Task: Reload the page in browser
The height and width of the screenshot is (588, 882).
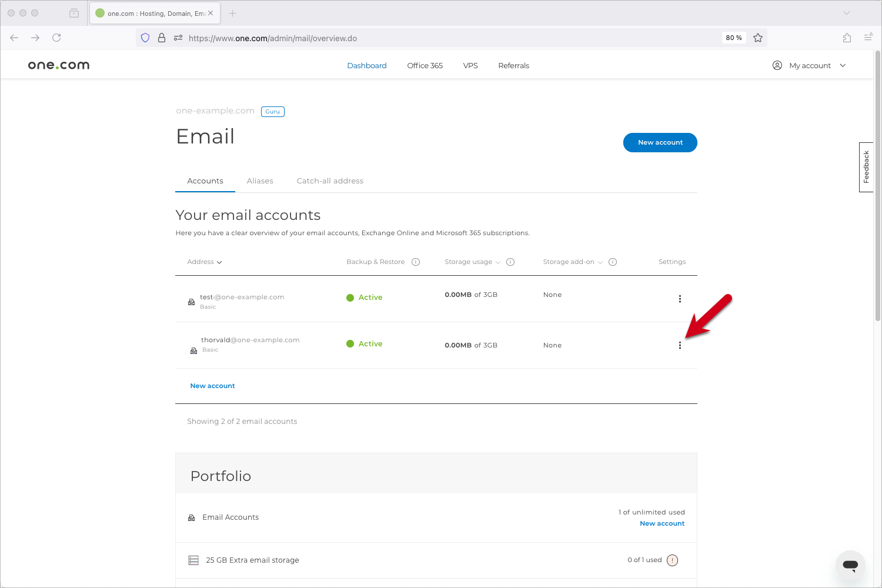Action: (x=56, y=38)
